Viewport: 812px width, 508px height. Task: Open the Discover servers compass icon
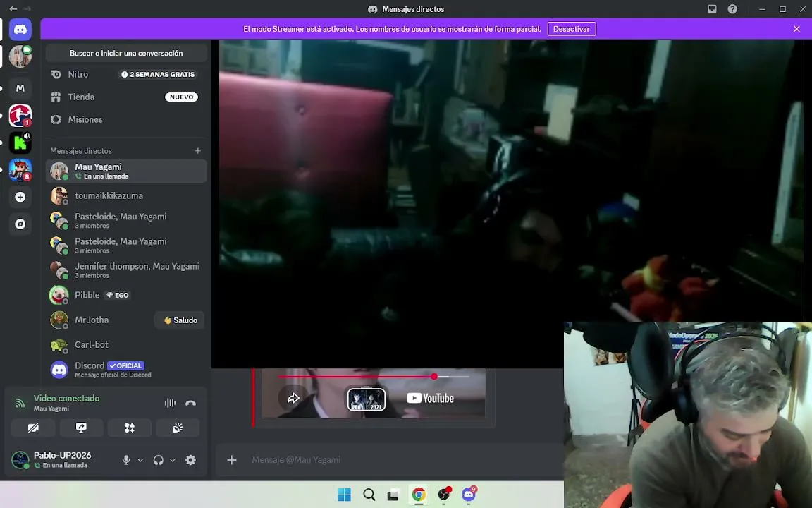point(20,224)
